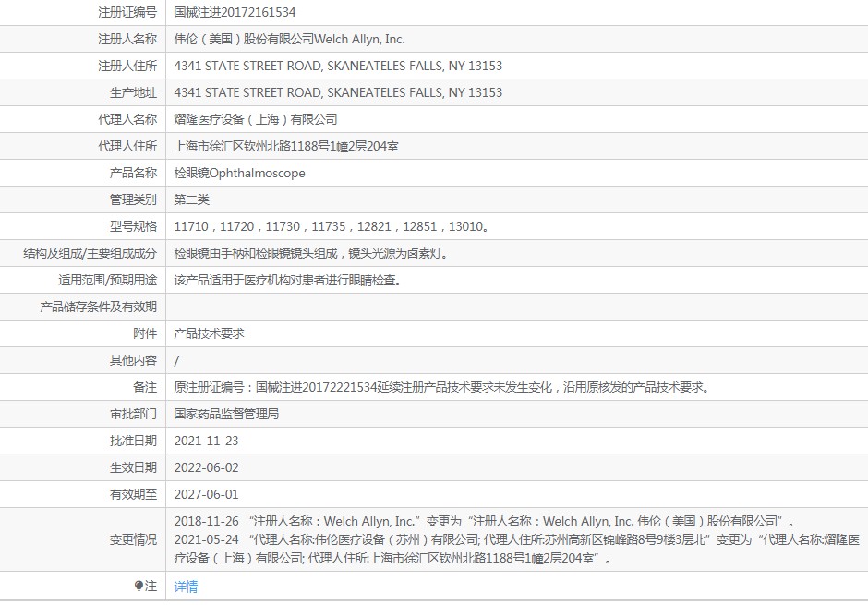Select product name 检眼镜Ophthalmoscope

coord(240,173)
